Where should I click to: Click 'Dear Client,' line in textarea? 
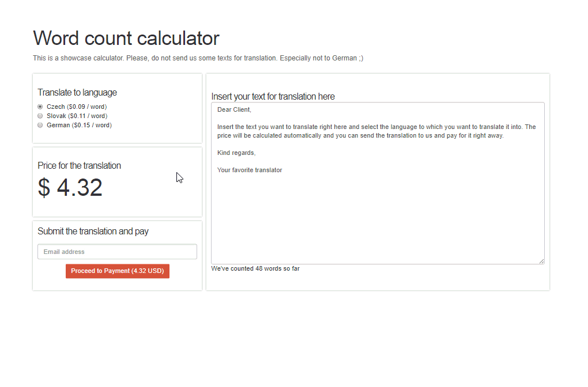click(235, 110)
